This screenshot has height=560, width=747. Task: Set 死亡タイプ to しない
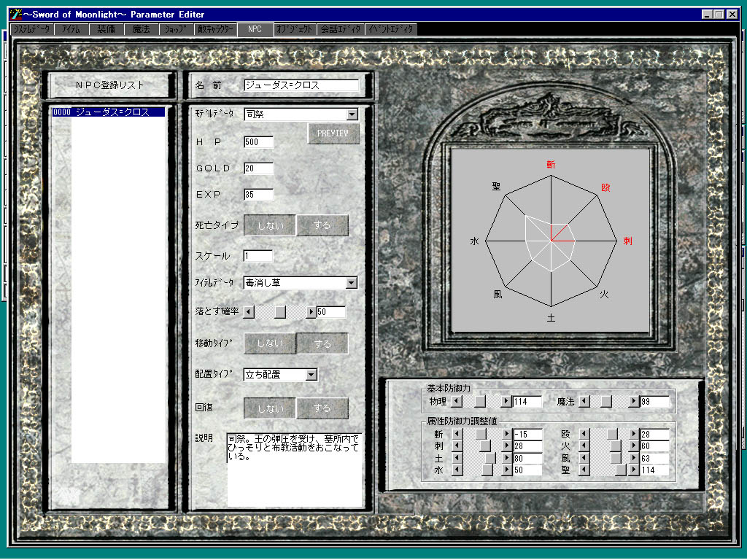[x=270, y=225]
